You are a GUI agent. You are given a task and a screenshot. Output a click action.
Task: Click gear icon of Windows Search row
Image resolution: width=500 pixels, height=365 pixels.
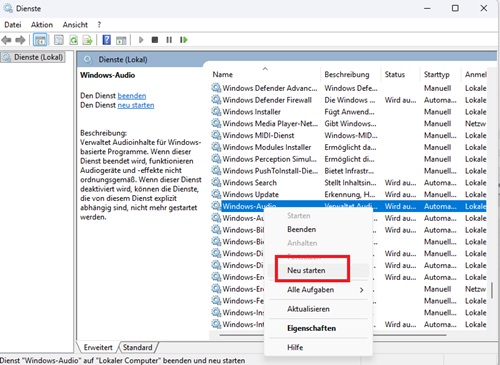(216, 182)
